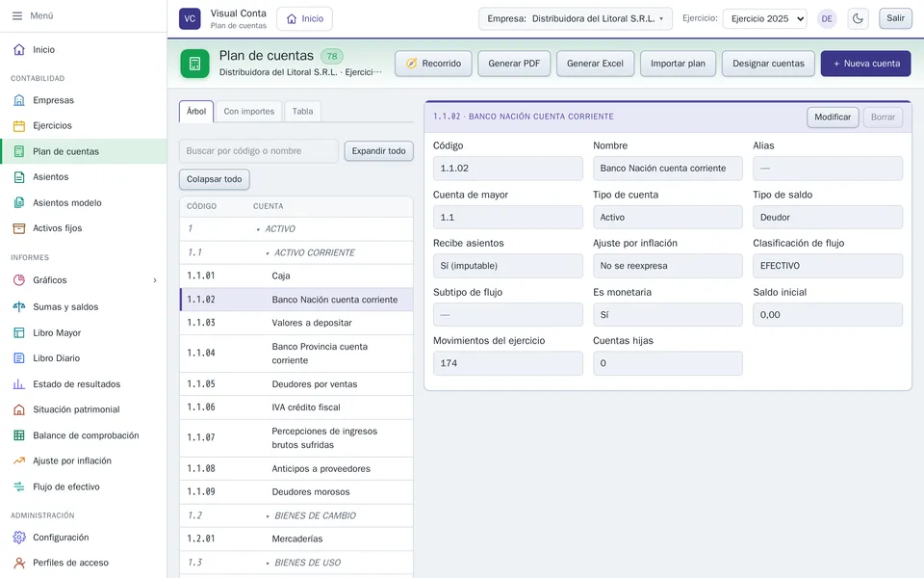The image size is (924, 578).
Task: Start the Recorrido tour
Action: (433, 64)
